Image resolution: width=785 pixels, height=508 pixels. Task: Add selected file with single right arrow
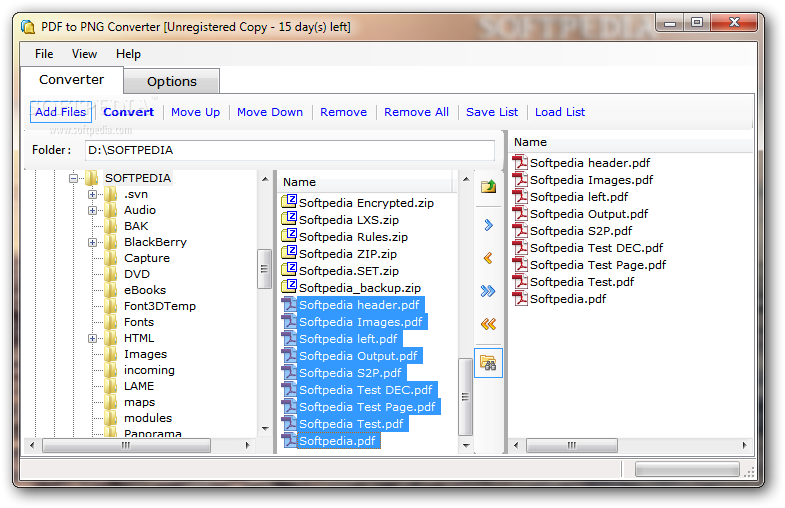pyautogui.click(x=488, y=225)
